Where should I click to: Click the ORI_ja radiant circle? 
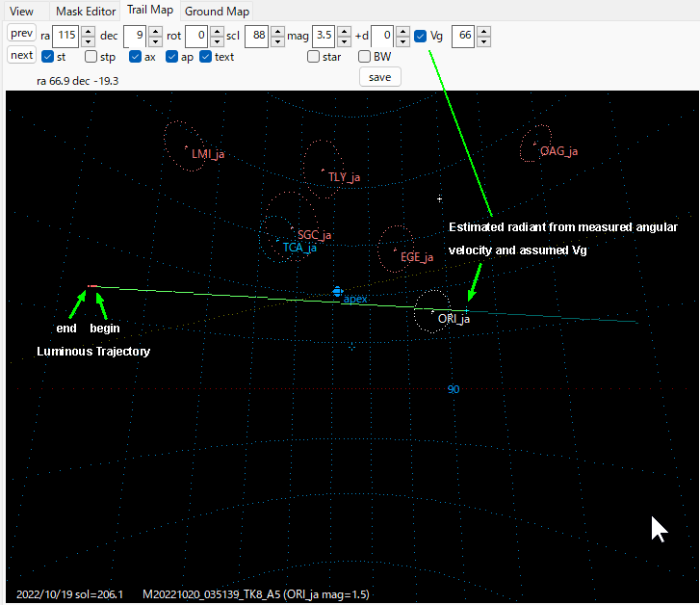click(432, 309)
